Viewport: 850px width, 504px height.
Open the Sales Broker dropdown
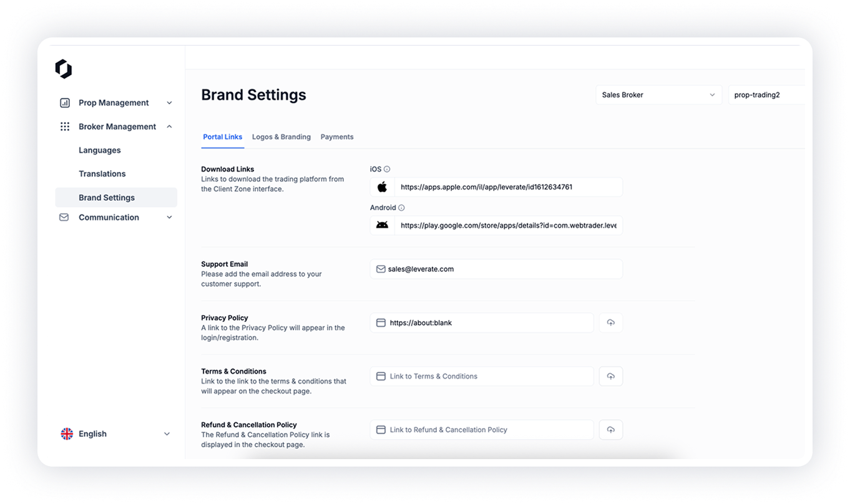click(658, 95)
